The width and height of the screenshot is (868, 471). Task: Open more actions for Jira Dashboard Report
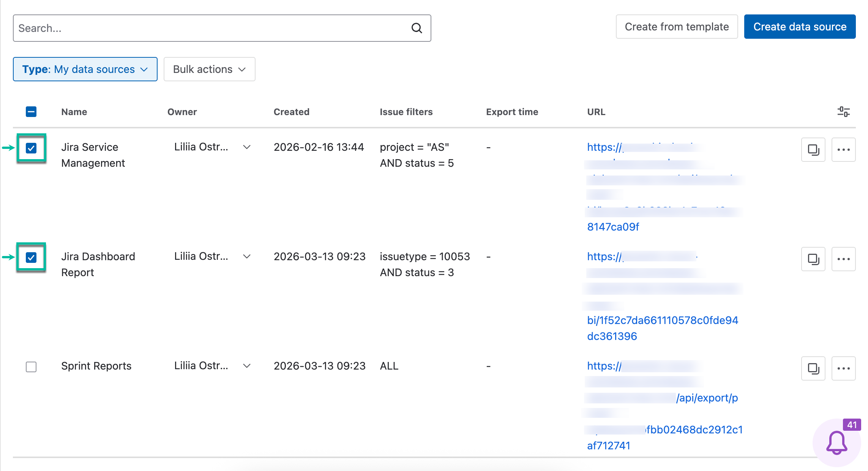pyautogui.click(x=843, y=259)
